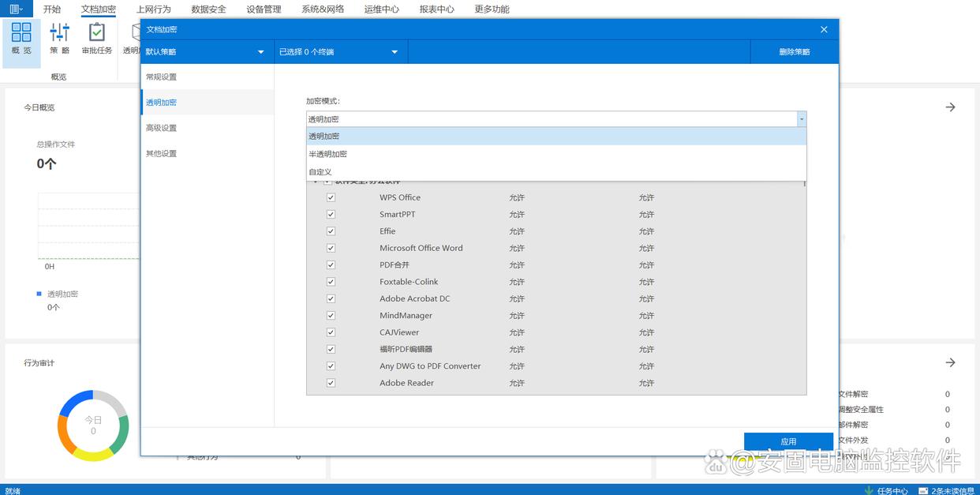Click the arrow icon beside 行为审计 panel

[x=950, y=362]
